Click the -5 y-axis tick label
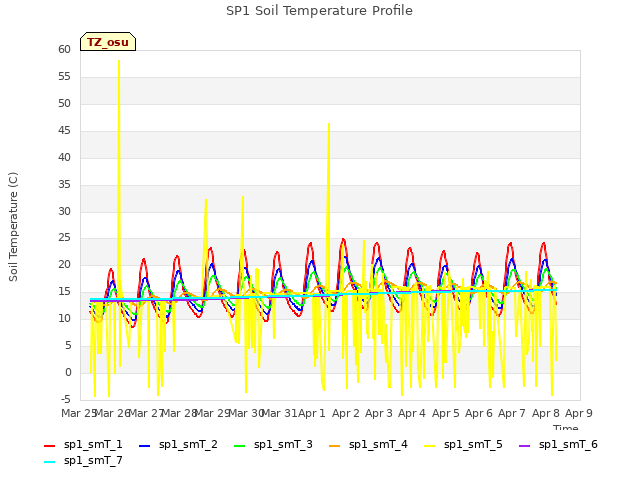 pos(66,399)
